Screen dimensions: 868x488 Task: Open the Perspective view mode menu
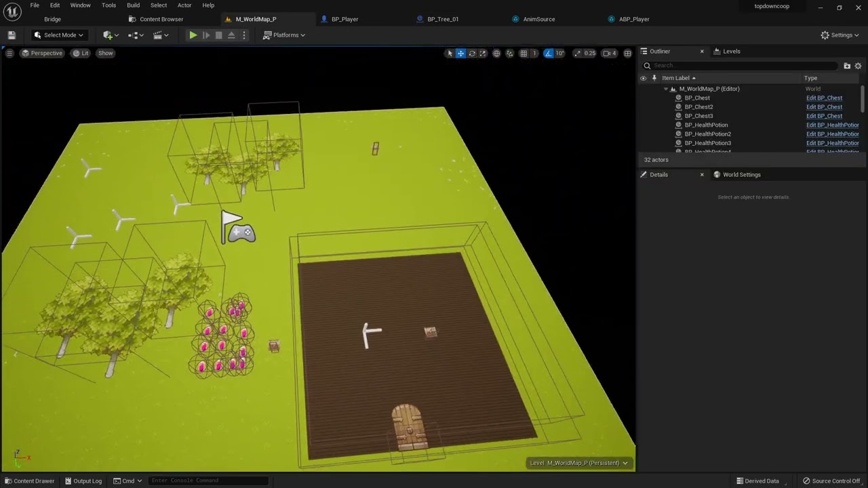(x=42, y=53)
